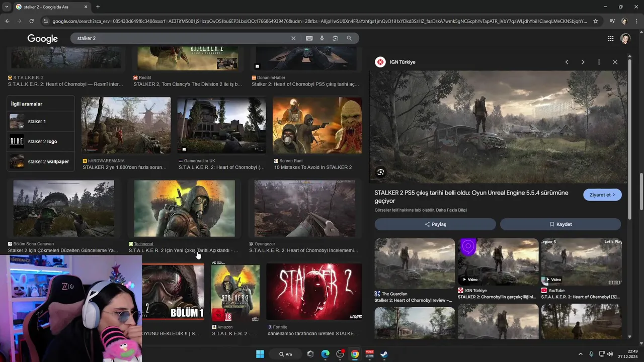Open Chrome from taskbar
The width and height of the screenshot is (644, 362).
pyautogui.click(x=355, y=354)
